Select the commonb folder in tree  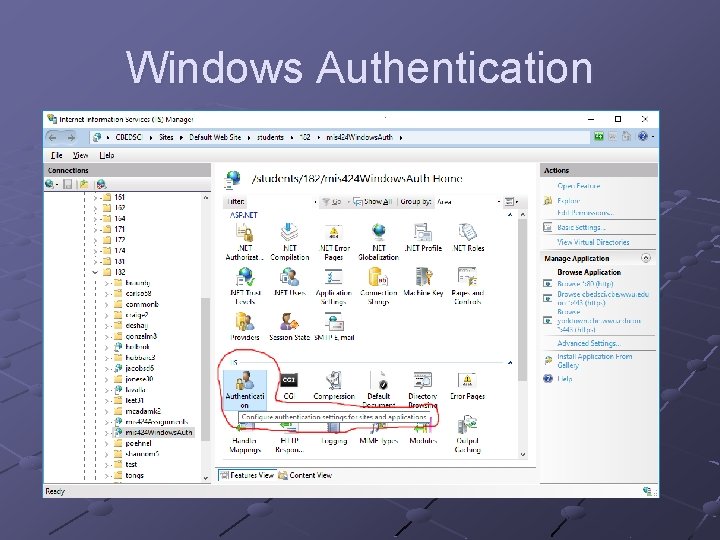point(142,304)
